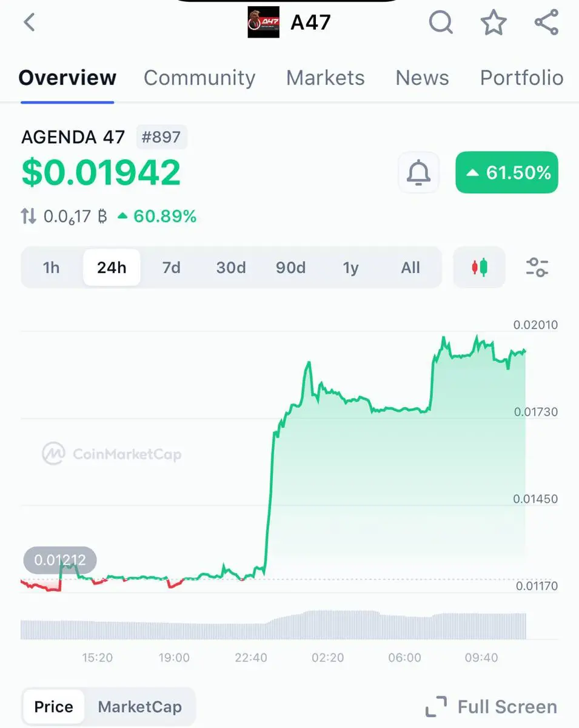
Task: Open search with the magnifier icon
Action: click(441, 23)
